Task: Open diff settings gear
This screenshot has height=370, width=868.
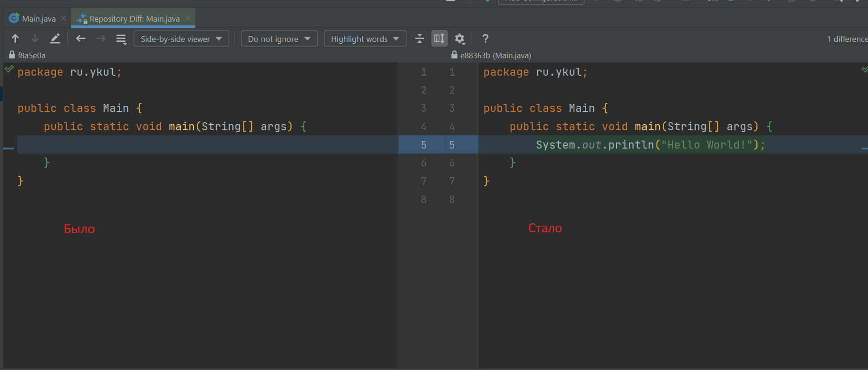Action: pos(460,39)
